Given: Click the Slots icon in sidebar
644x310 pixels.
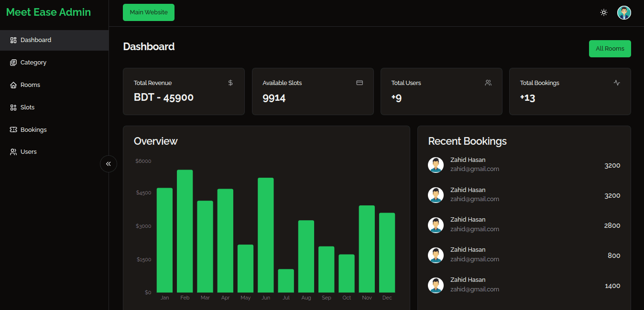Looking at the screenshot, I should [x=13, y=107].
